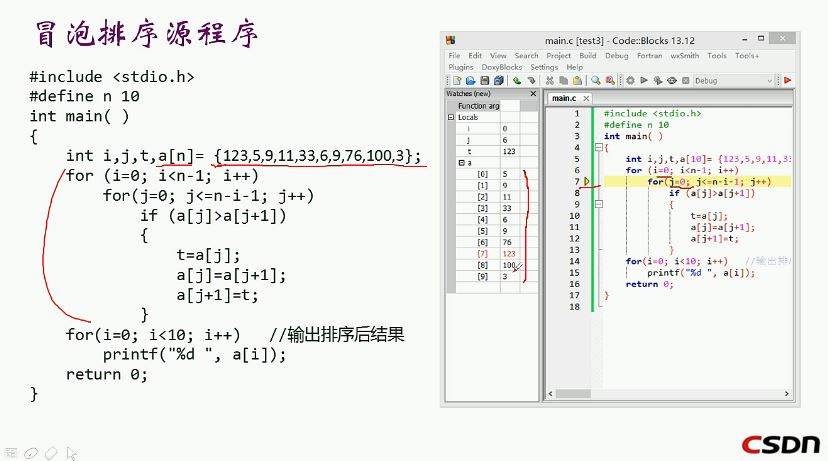Collapse the array 'a' watch node

461,163
